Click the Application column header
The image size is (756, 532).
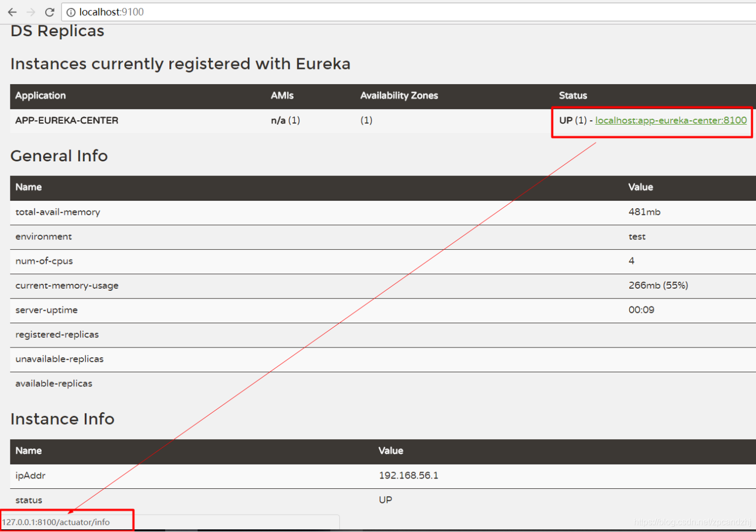pyautogui.click(x=40, y=96)
